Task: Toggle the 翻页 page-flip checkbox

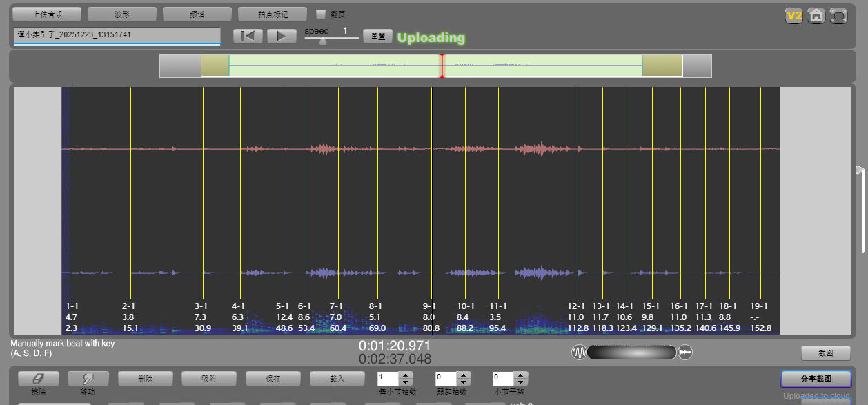Action: tap(321, 14)
